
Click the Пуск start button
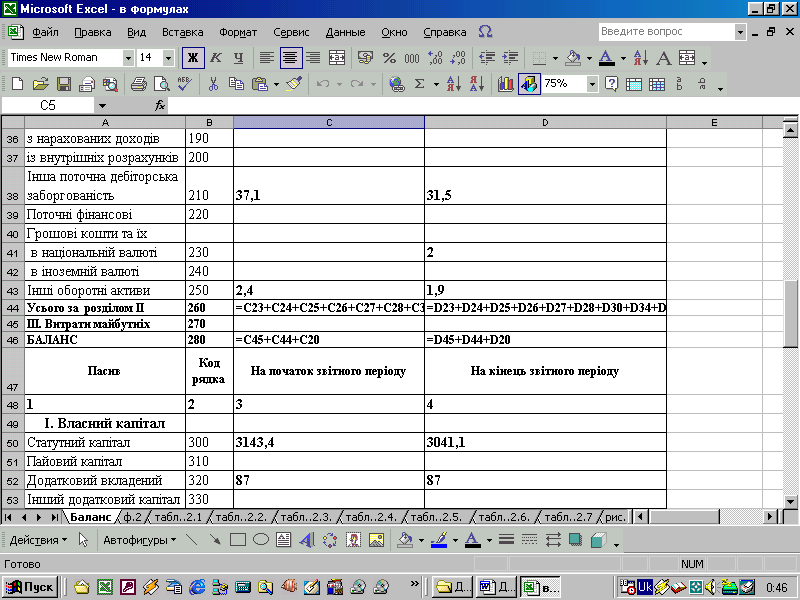click(x=30, y=587)
